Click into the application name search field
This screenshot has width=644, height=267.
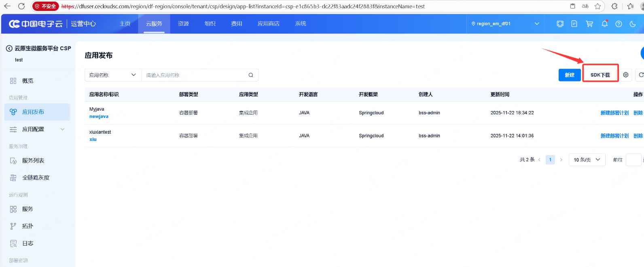194,75
